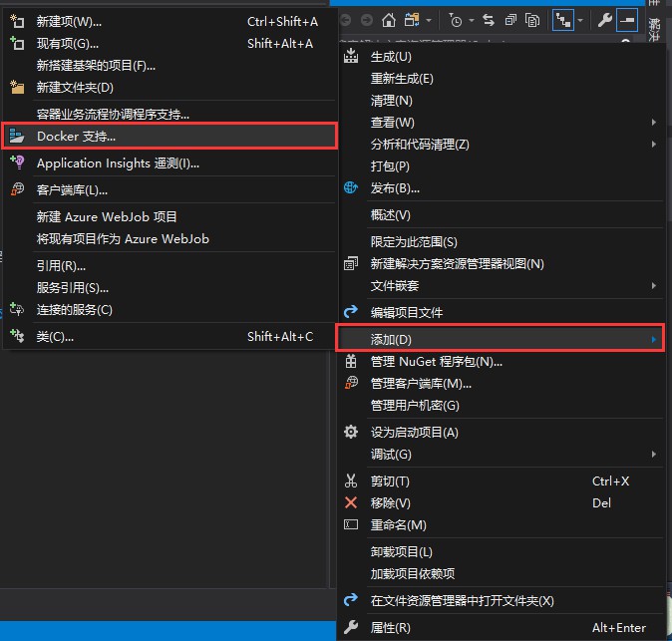
Task: Expand the 添加(D) submenu
Action: coord(501,339)
